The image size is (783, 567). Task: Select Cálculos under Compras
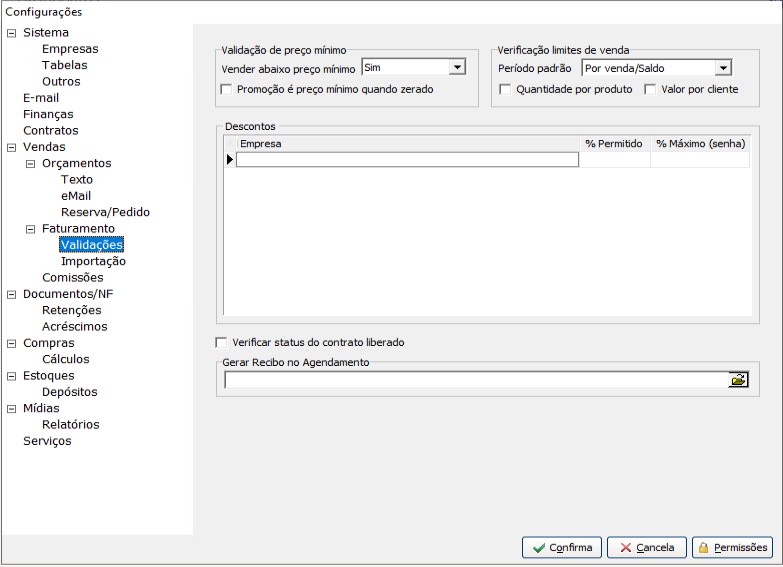pos(65,359)
